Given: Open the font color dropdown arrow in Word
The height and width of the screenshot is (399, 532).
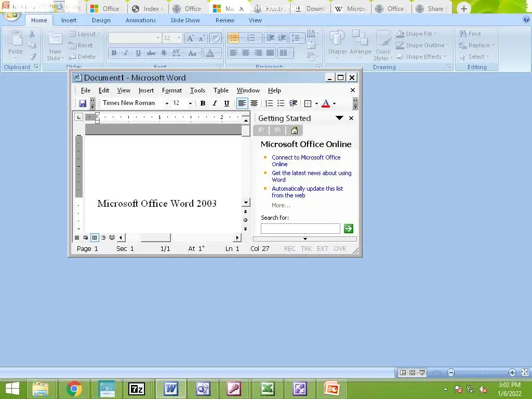Looking at the screenshot, I should coord(334,103).
